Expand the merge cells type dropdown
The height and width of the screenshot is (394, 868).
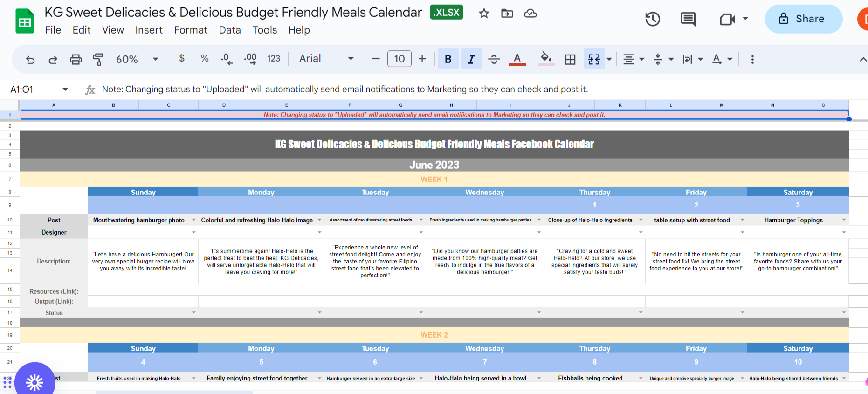coord(609,59)
